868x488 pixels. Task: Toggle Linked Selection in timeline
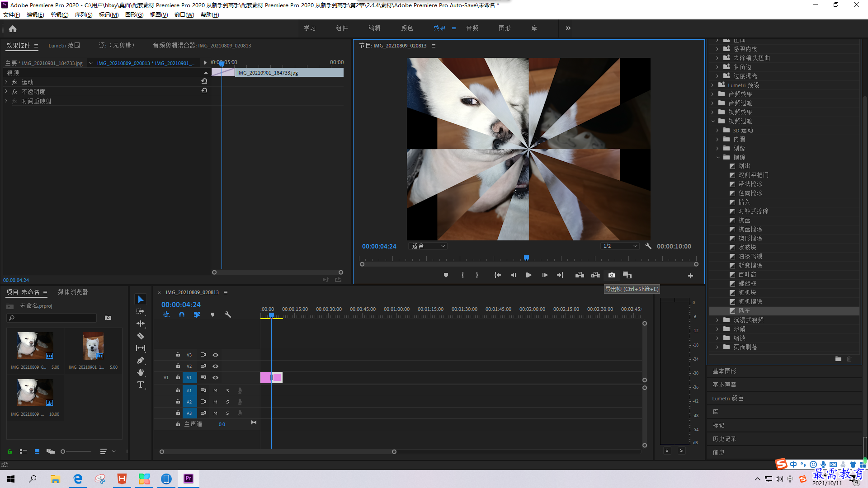pyautogui.click(x=197, y=314)
